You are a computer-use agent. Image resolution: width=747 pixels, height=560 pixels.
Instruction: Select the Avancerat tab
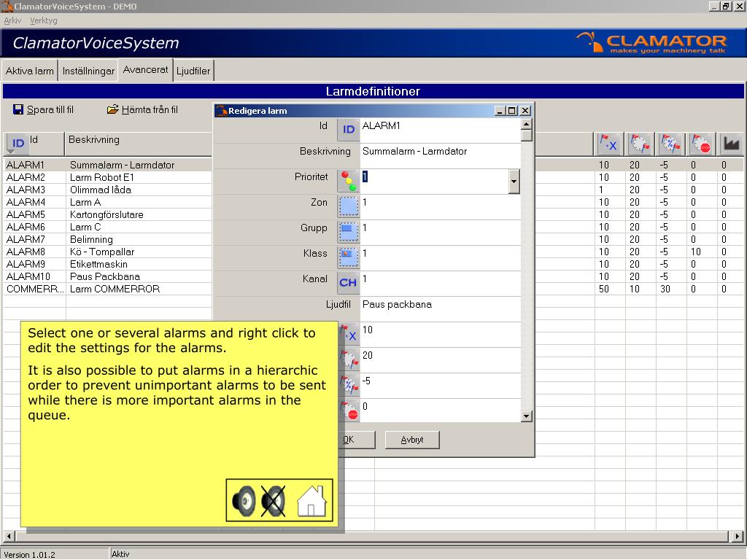[x=145, y=70]
